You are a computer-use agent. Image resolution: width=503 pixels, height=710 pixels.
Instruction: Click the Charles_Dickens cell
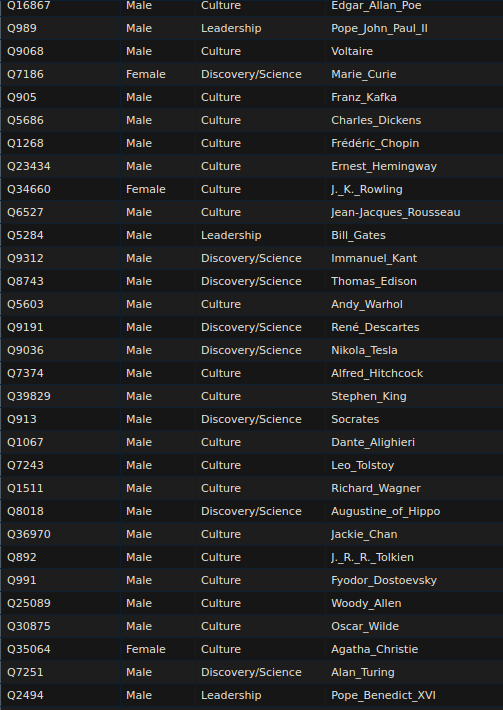tap(414, 120)
